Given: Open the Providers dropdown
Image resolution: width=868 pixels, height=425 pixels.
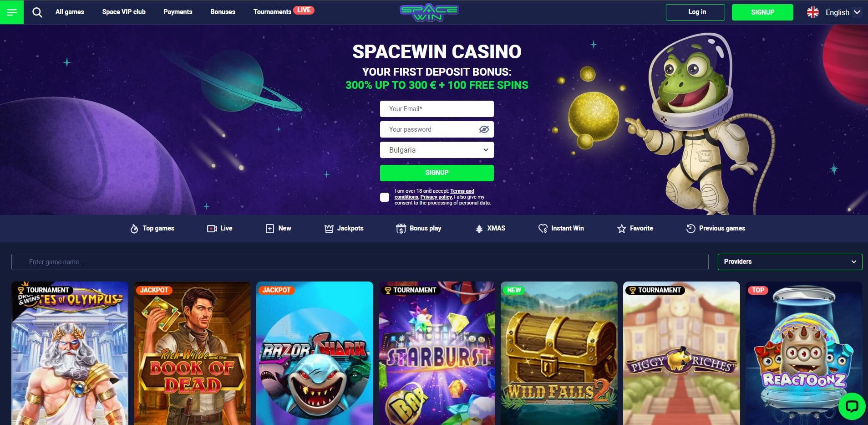Looking at the screenshot, I should point(790,261).
